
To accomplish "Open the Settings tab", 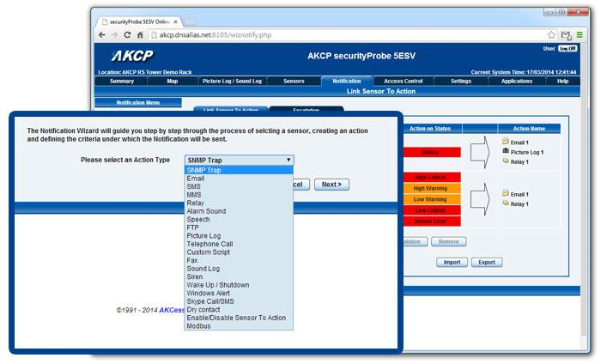I will (460, 81).
